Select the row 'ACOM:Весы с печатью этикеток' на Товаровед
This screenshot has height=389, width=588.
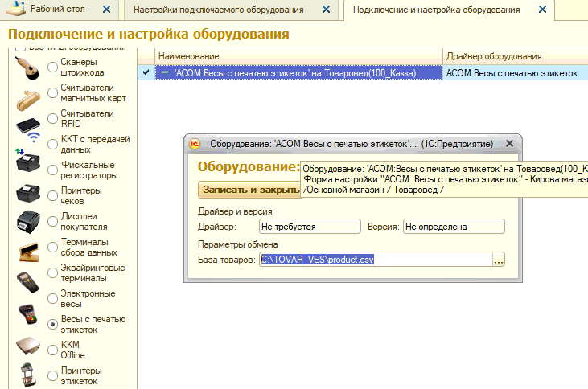click(x=298, y=72)
